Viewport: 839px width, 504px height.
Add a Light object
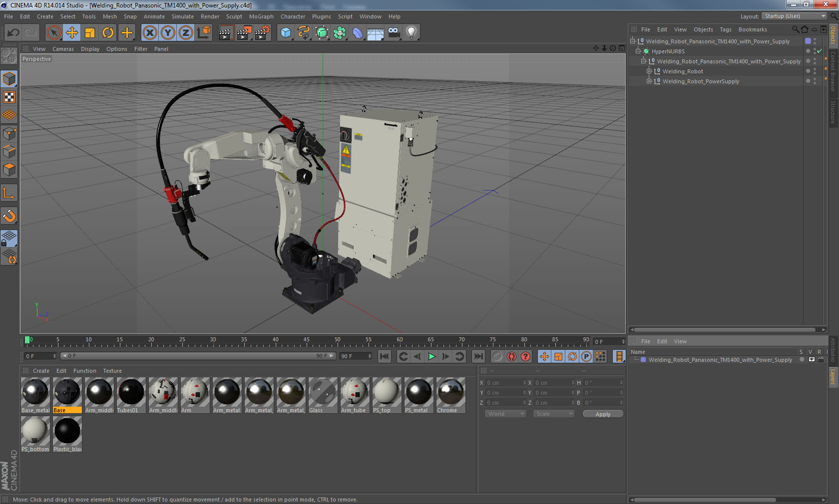pyautogui.click(x=412, y=33)
